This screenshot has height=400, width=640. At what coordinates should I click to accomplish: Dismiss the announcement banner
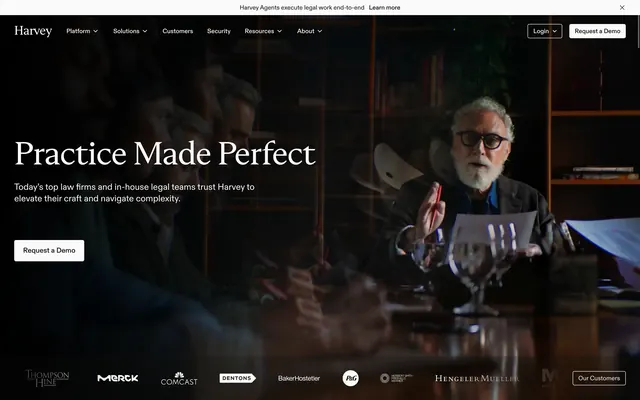pos(622,7)
